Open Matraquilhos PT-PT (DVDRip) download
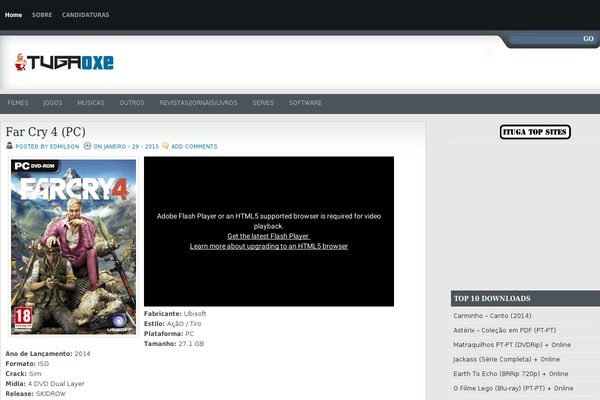 click(512, 345)
